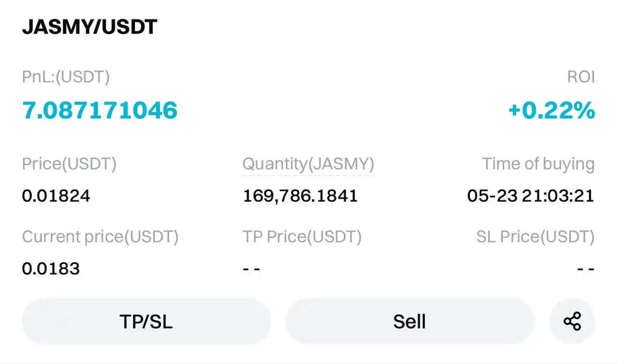Select the PnL value 7.087171046
This screenshot has height=364, width=617.
coord(100,110)
